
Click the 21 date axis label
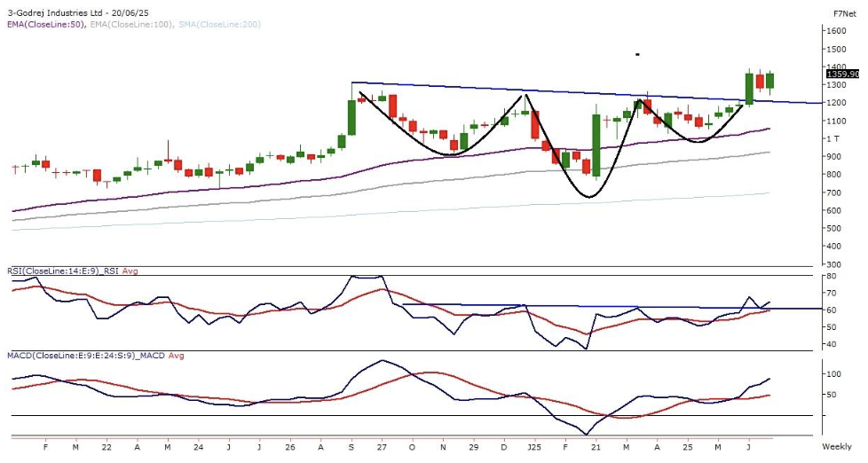596,447
